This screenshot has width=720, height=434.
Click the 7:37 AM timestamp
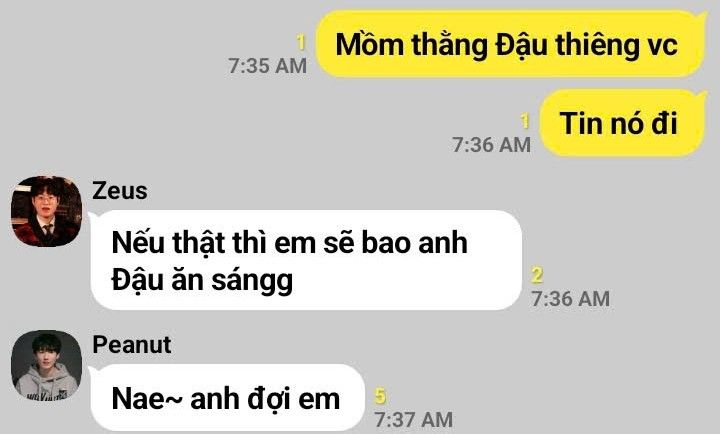[x=414, y=420]
